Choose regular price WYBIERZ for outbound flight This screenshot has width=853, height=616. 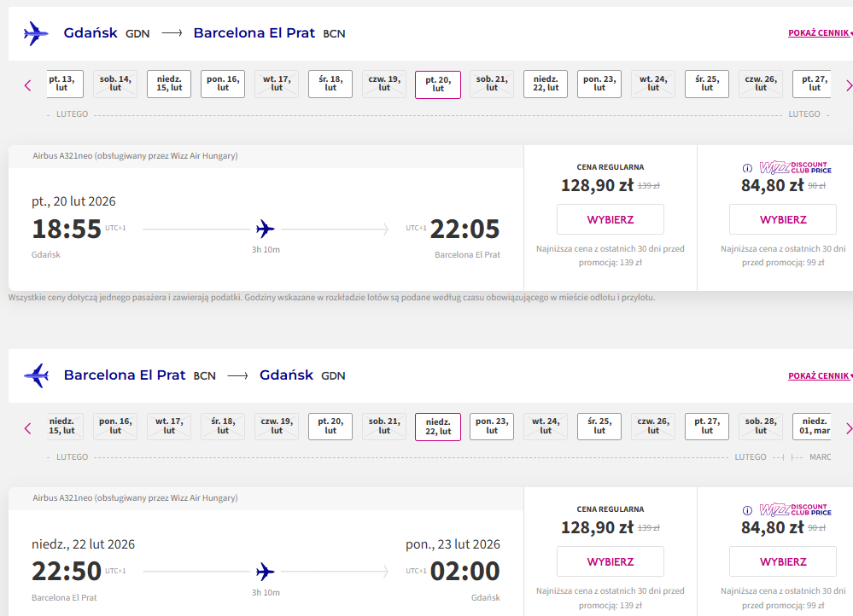coord(611,219)
